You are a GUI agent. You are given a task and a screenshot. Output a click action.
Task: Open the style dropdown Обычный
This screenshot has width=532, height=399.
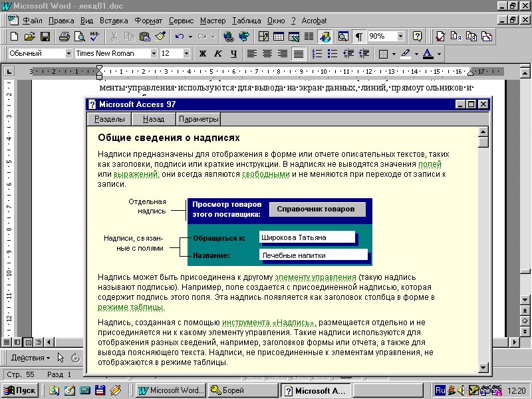tap(68, 54)
